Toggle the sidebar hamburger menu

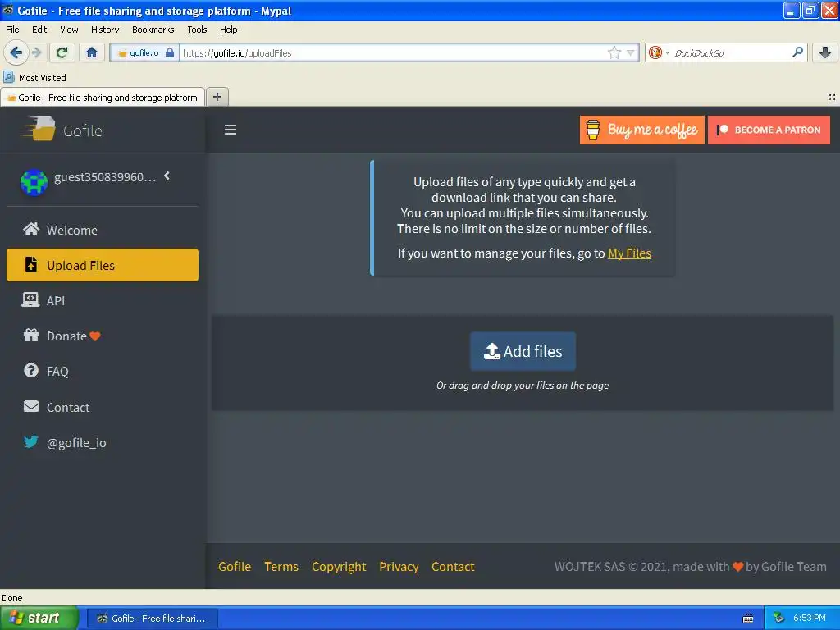(x=231, y=130)
